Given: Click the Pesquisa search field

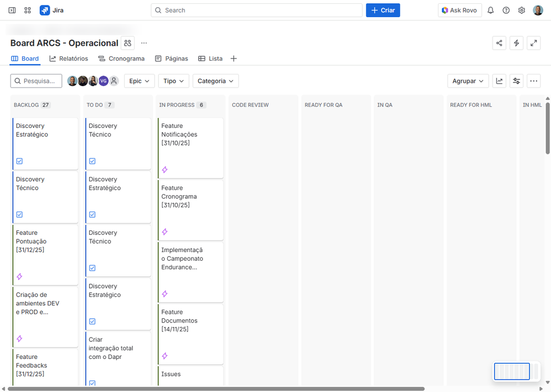Looking at the screenshot, I should click(36, 80).
